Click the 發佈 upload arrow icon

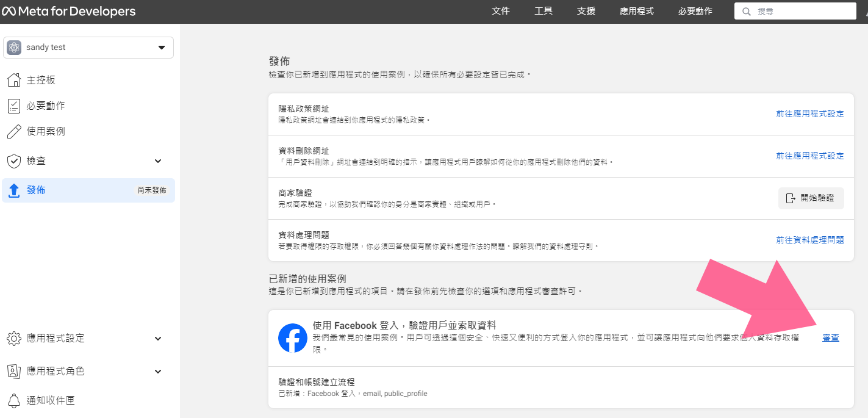pyautogui.click(x=14, y=190)
